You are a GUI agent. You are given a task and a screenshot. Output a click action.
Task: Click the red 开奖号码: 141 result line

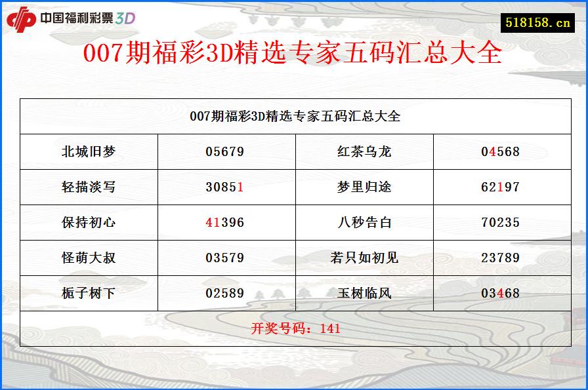[295, 328]
